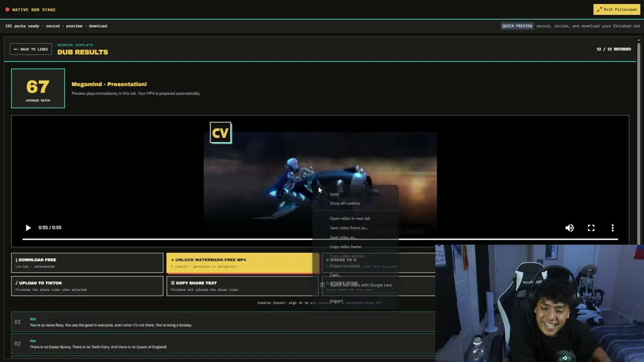Click the Dub Results heading
Viewport: 644px width, 362px height.
[x=83, y=52]
